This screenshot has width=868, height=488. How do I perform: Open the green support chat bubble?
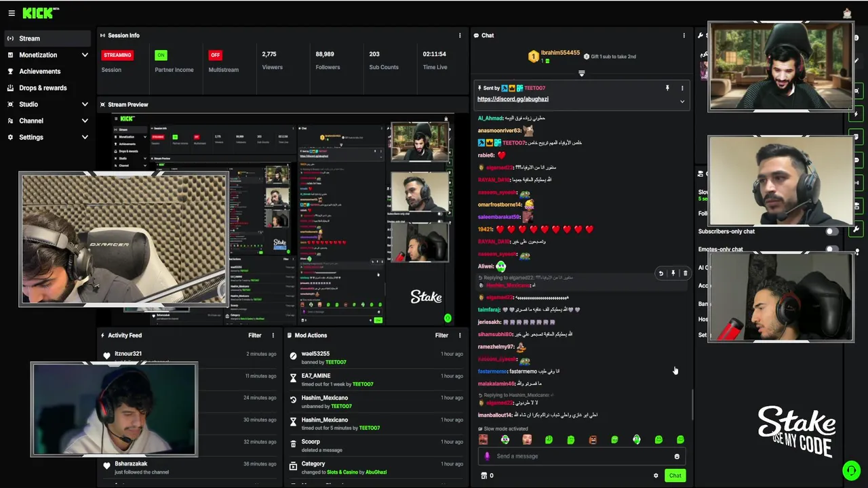tap(851, 470)
